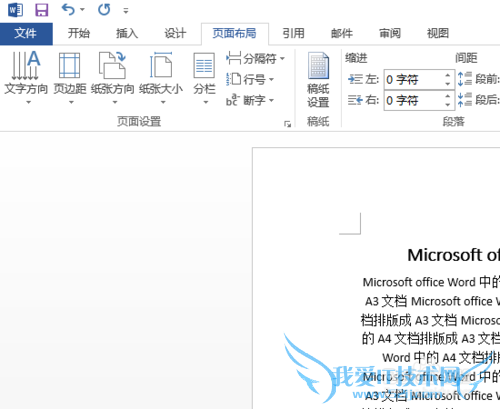Click the 纸张大小 paper size icon

(x=161, y=65)
